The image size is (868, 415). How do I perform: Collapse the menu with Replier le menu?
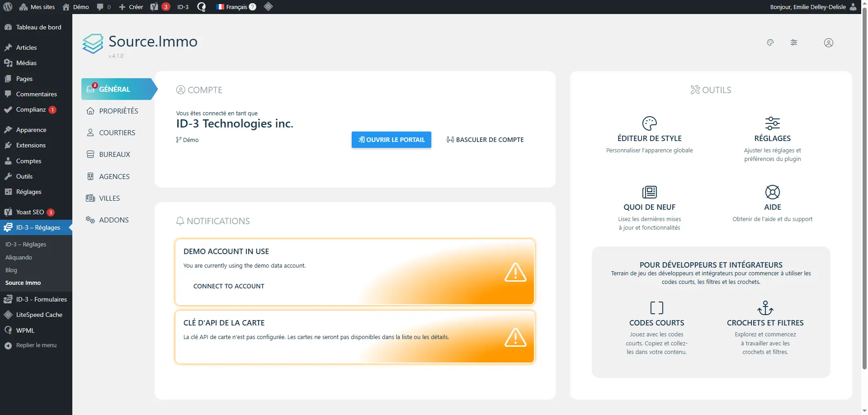[36, 345]
